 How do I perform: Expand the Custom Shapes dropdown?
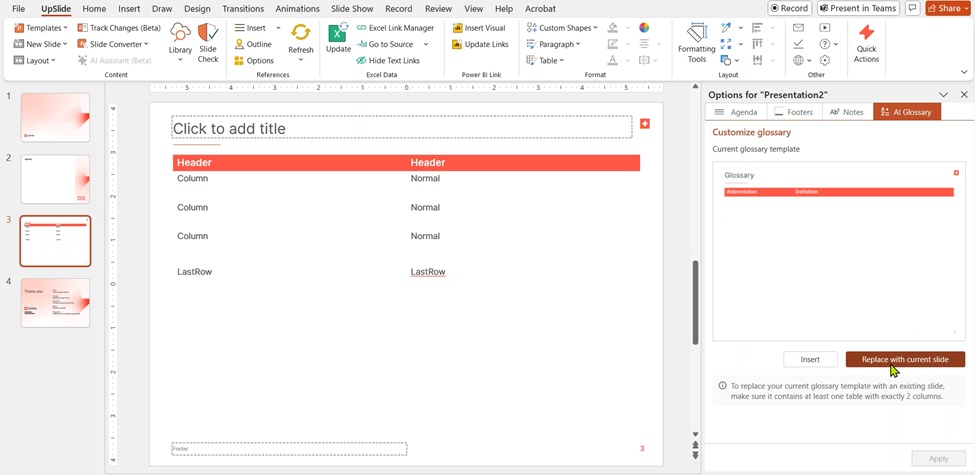tap(561, 28)
